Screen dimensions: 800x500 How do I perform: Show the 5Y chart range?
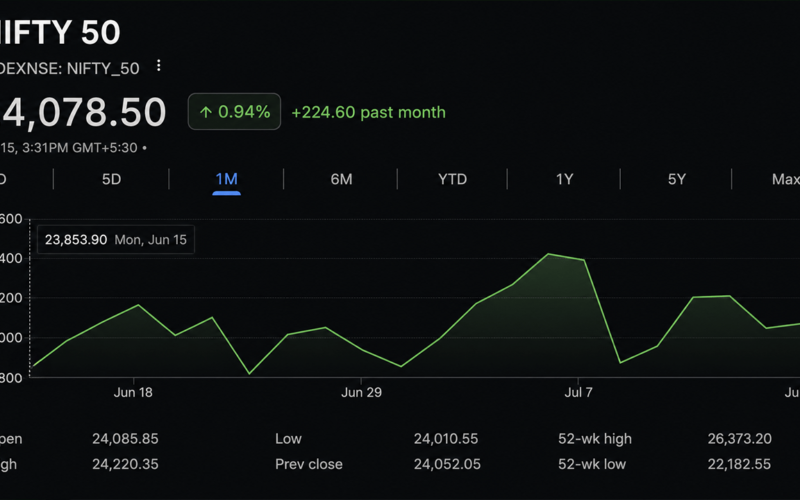click(677, 179)
